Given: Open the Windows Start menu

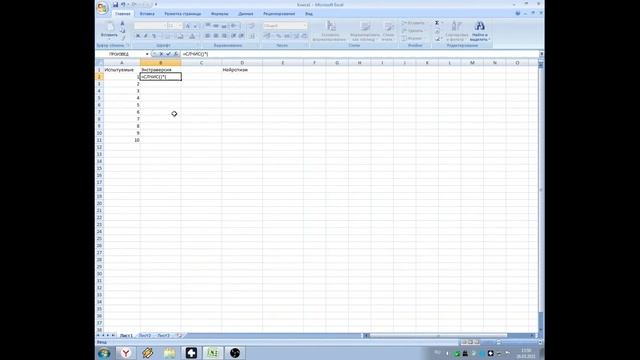Looking at the screenshot, I should pos(104,353).
